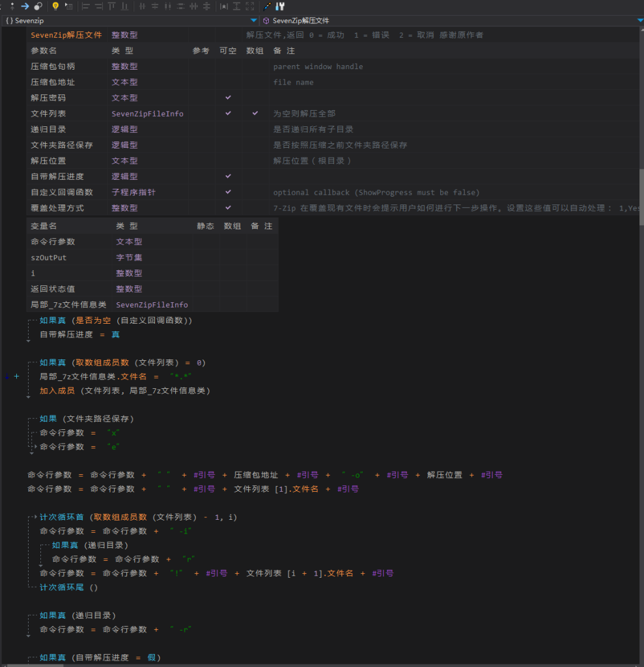Click the lightbulb hint icon in toolbar
This screenshot has width=644, height=667.
55,7
